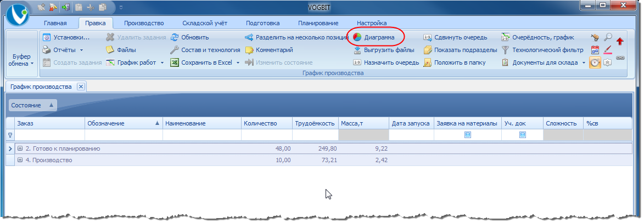Image resolution: width=644 pixels, height=223 pixels.
Task: Expand the График работ dropdown arrow
Action: [162, 62]
